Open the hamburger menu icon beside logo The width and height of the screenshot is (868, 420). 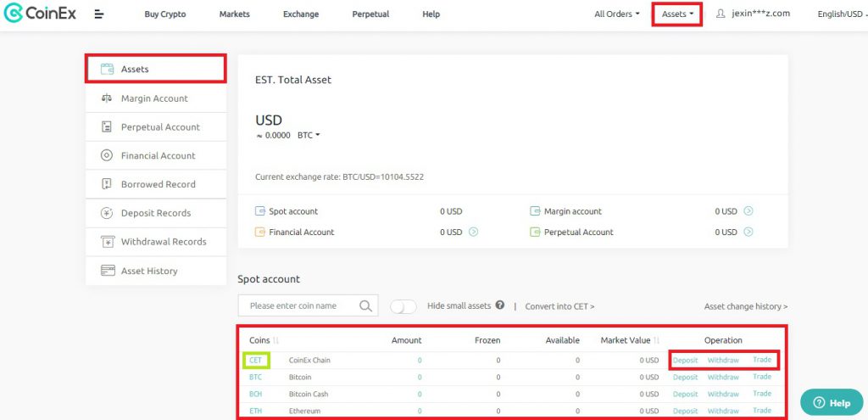coord(99,14)
